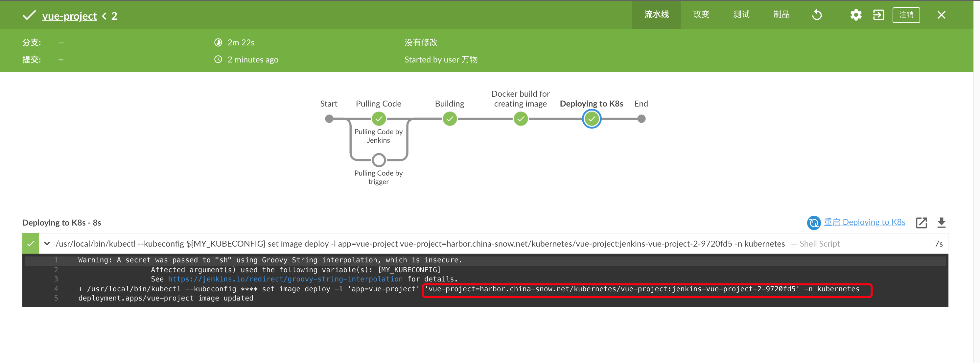Click 重启 Deploying to K8s restart link

(864, 222)
